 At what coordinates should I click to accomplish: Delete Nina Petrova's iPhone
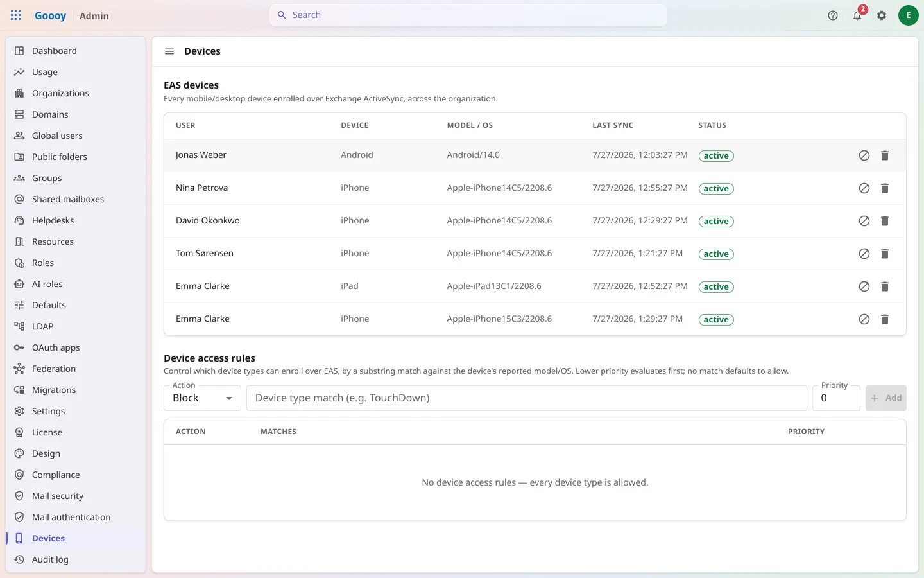click(885, 188)
